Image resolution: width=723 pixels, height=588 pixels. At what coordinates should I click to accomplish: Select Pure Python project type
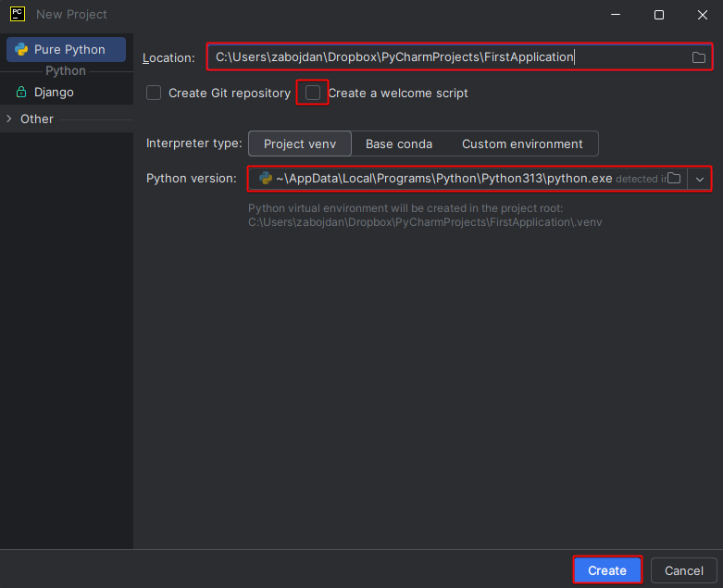click(69, 49)
